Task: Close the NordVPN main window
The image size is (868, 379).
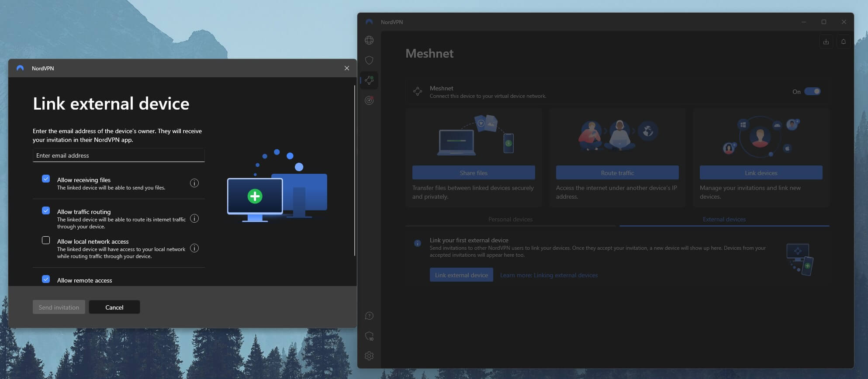Action: coord(844,22)
